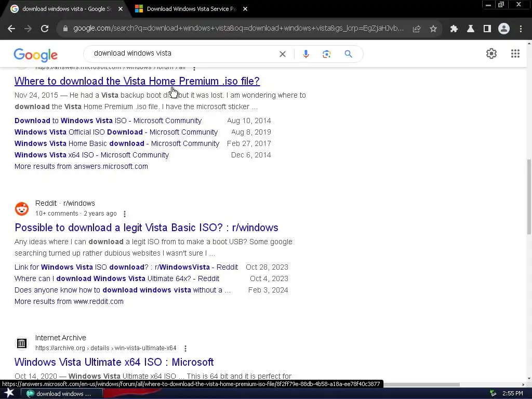
Task: Click the Google search text field
Action: tap(183, 54)
